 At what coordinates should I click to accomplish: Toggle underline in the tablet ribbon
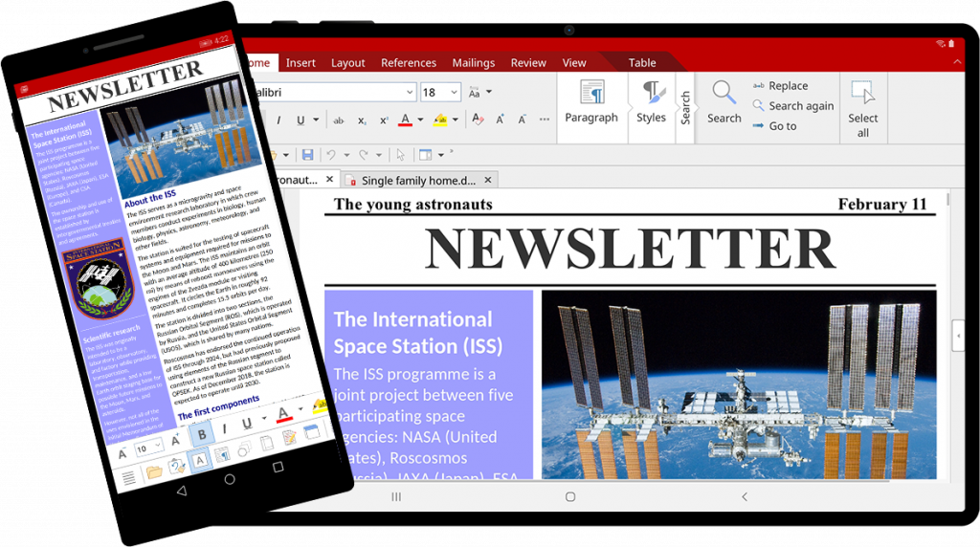click(301, 120)
